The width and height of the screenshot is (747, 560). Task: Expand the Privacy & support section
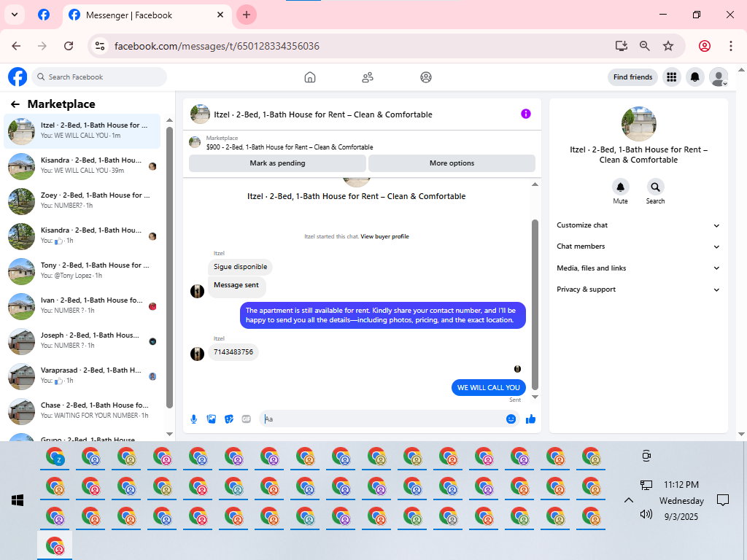click(638, 289)
